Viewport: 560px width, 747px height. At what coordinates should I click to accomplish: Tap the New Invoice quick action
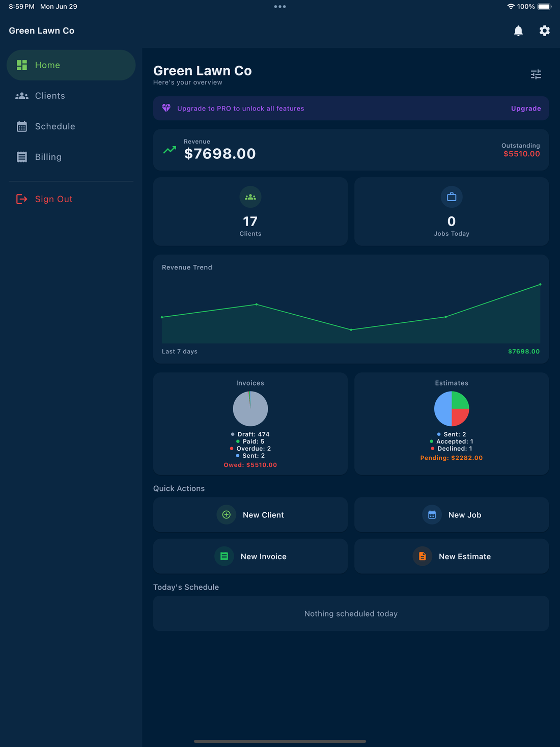coord(250,557)
